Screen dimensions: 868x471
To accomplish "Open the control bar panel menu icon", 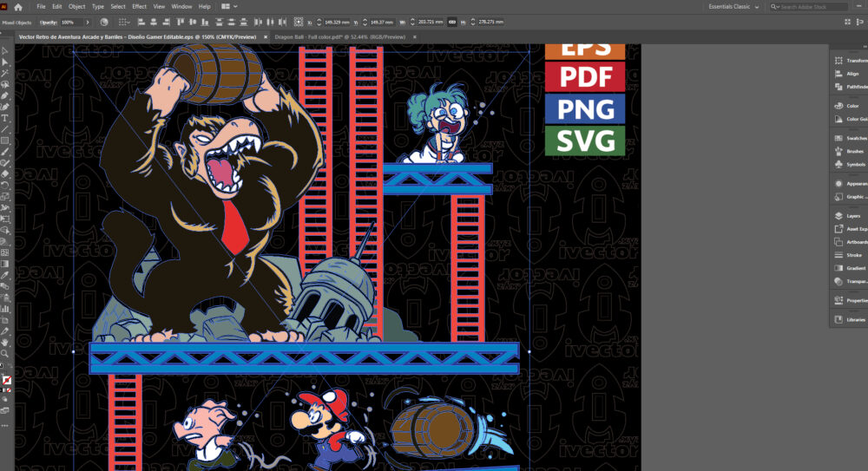I will tap(859, 23).
